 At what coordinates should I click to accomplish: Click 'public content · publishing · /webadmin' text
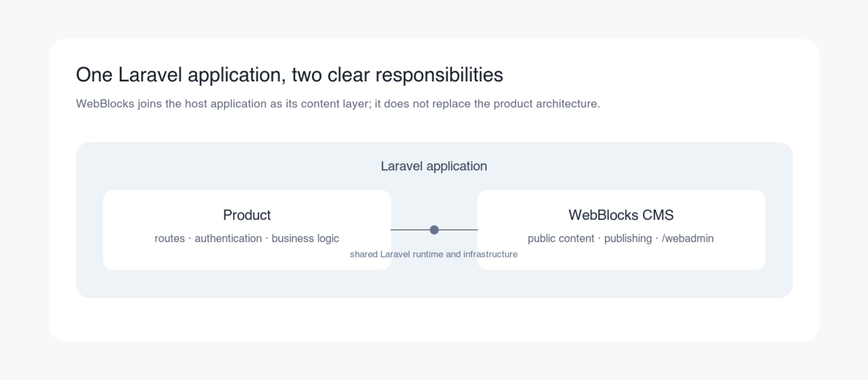tap(621, 238)
